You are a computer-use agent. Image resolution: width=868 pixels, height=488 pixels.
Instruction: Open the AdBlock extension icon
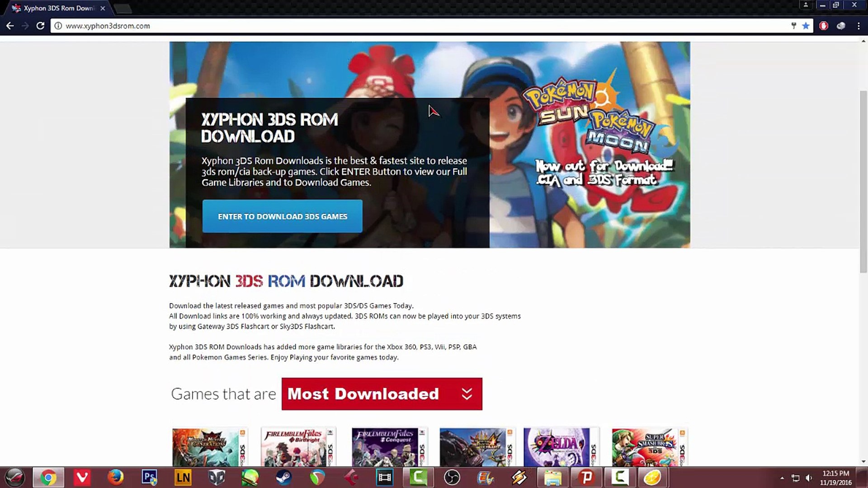[824, 26]
